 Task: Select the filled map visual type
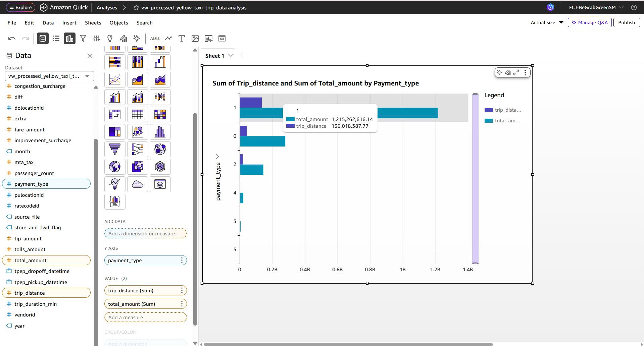coord(138,167)
